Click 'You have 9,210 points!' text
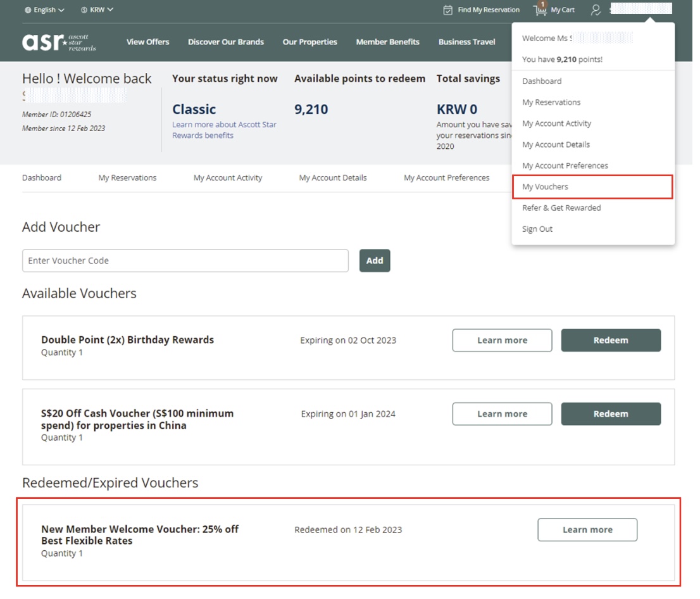 [562, 60]
